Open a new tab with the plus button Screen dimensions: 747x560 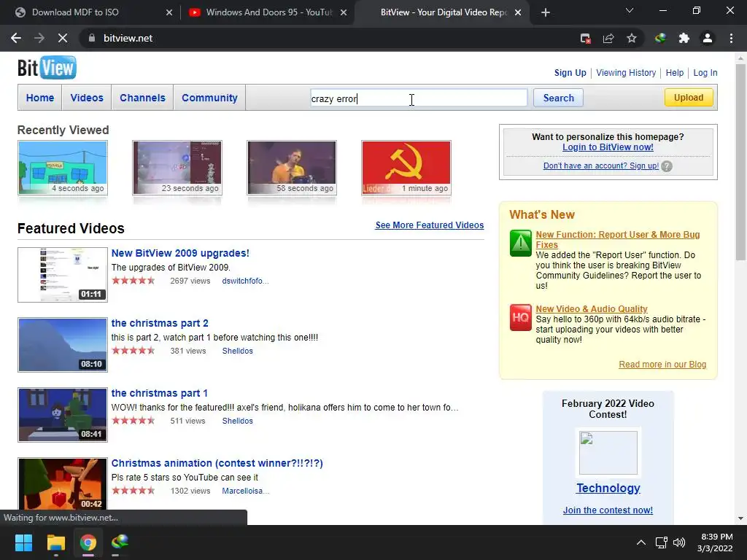click(546, 12)
